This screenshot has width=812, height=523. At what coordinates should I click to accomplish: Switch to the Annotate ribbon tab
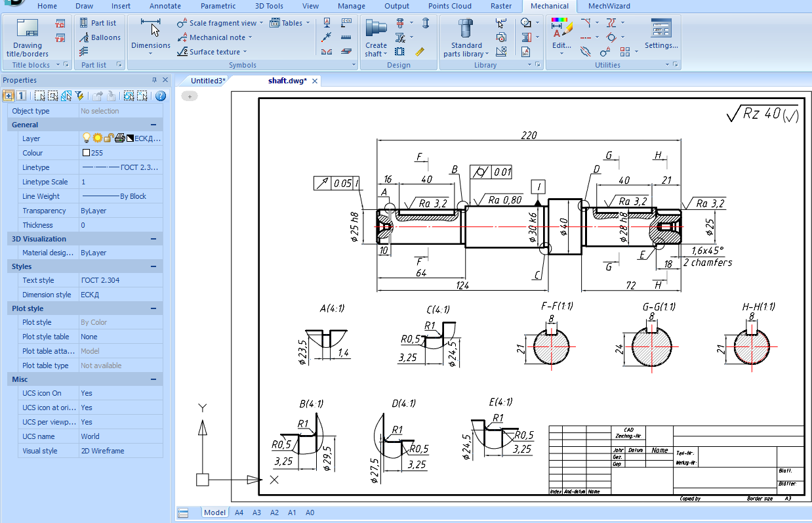click(x=165, y=6)
